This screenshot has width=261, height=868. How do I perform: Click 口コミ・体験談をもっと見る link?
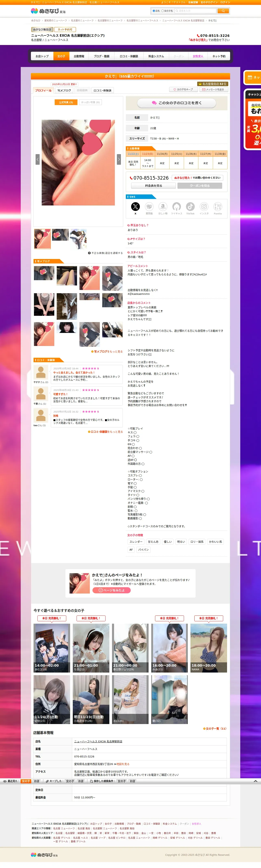pyautogui.click(x=105, y=432)
